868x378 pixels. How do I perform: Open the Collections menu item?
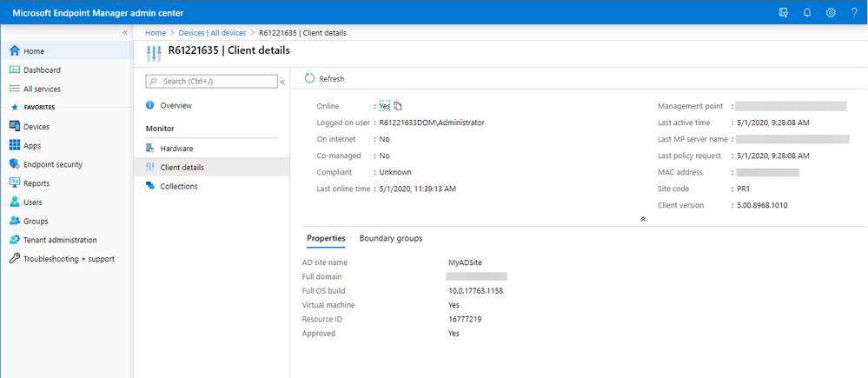pos(178,186)
